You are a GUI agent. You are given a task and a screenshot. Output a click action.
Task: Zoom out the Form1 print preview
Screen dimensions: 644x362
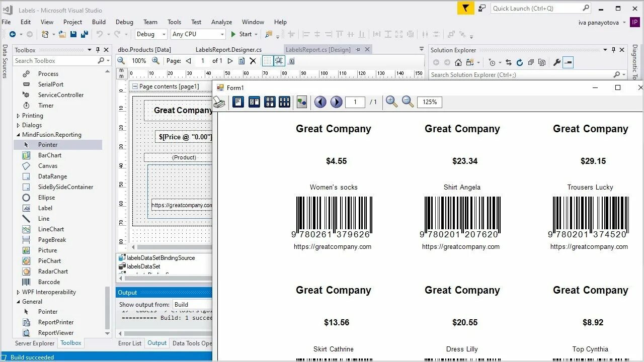click(x=408, y=102)
